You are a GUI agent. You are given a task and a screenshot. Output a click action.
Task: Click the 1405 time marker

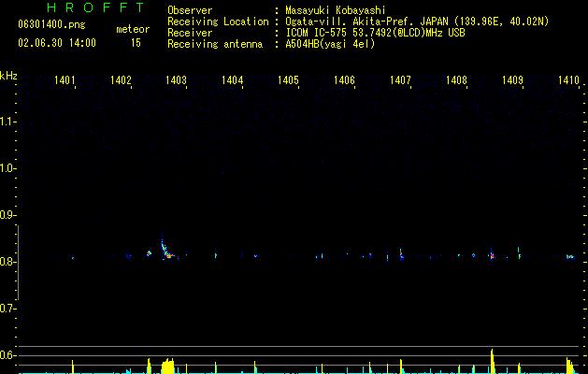tap(288, 80)
